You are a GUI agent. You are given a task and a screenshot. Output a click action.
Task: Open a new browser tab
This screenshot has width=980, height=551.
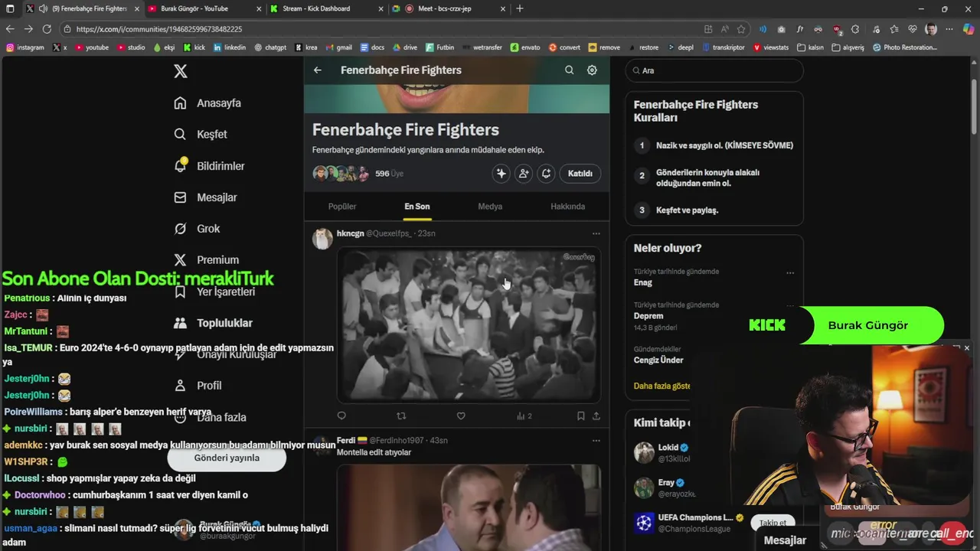[520, 8]
